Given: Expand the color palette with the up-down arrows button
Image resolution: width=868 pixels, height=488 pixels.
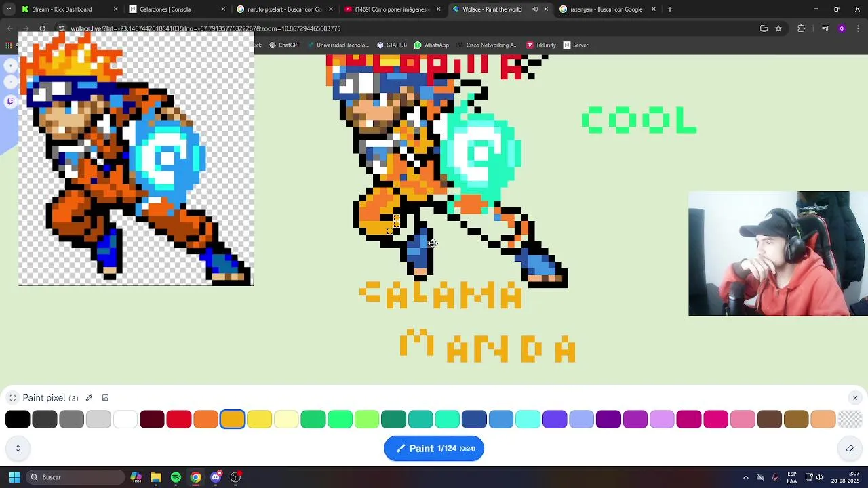Looking at the screenshot, I should 18,448.
